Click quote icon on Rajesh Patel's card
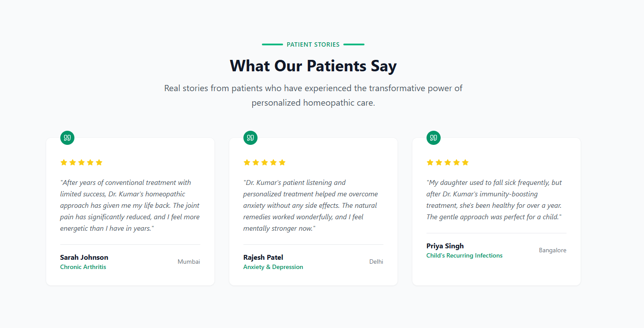This screenshot has width=644, height=328. 250,138
